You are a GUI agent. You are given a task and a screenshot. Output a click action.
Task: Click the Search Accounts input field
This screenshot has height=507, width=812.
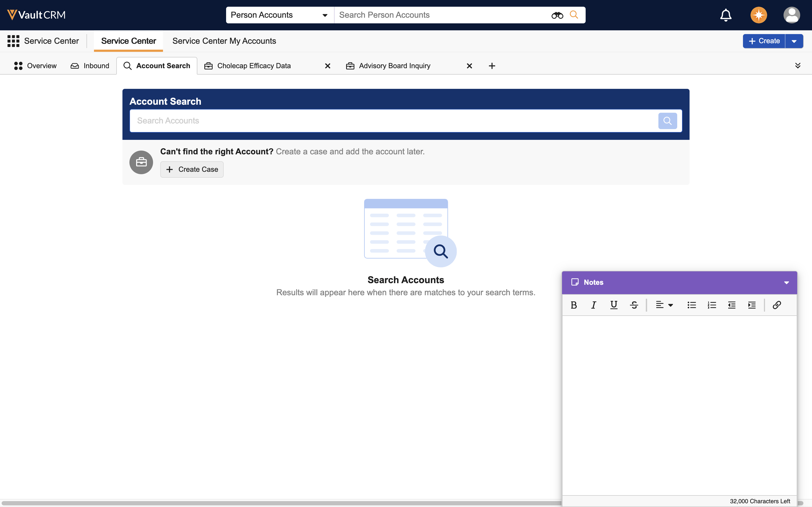392,121
